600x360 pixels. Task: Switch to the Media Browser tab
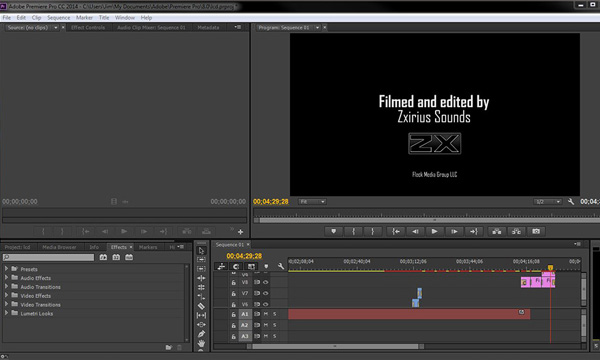59,247
